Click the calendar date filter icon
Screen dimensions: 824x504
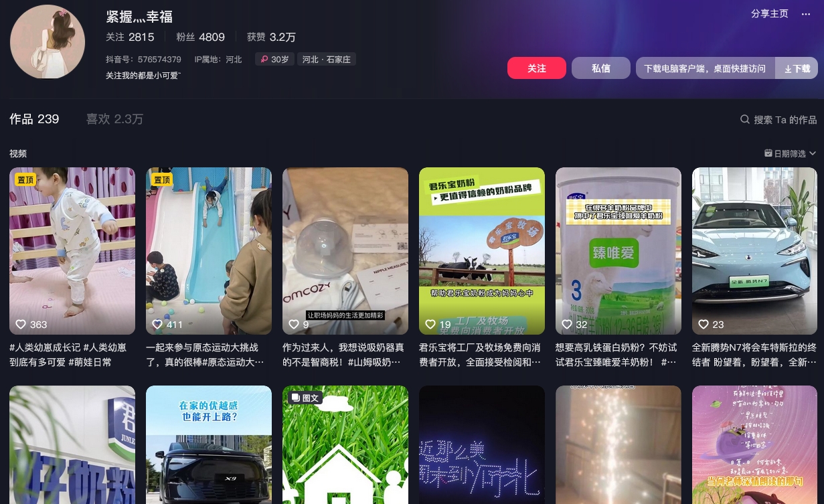pos(768,153)
